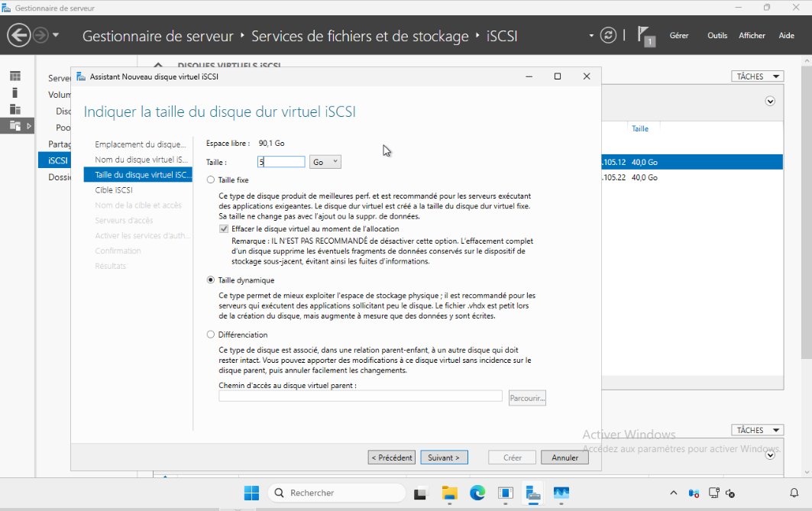Open the small dropdown arrow beside the refresh icon
This screenshot has height=511, width=812.
pyautogui.click(x=591, y=36)
